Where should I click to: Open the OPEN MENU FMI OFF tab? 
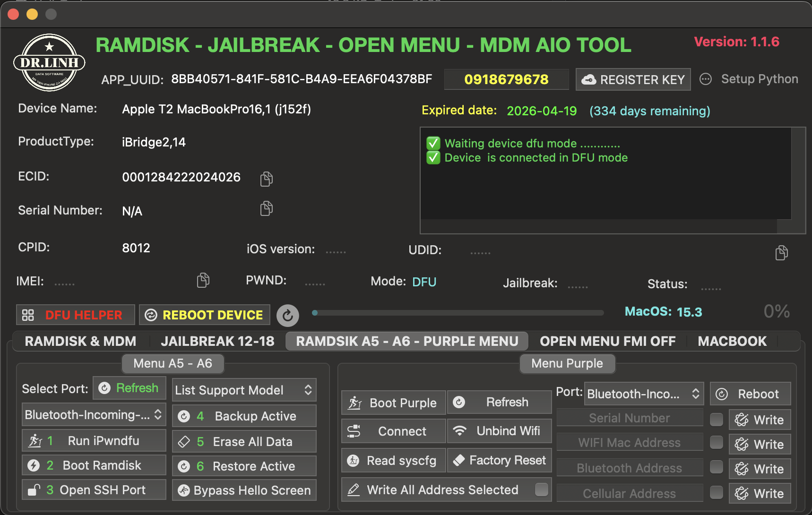[x=608, y=341]
